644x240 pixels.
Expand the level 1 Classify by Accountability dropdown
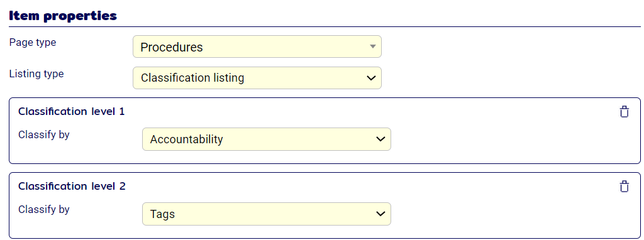click(x=267, y=139)
